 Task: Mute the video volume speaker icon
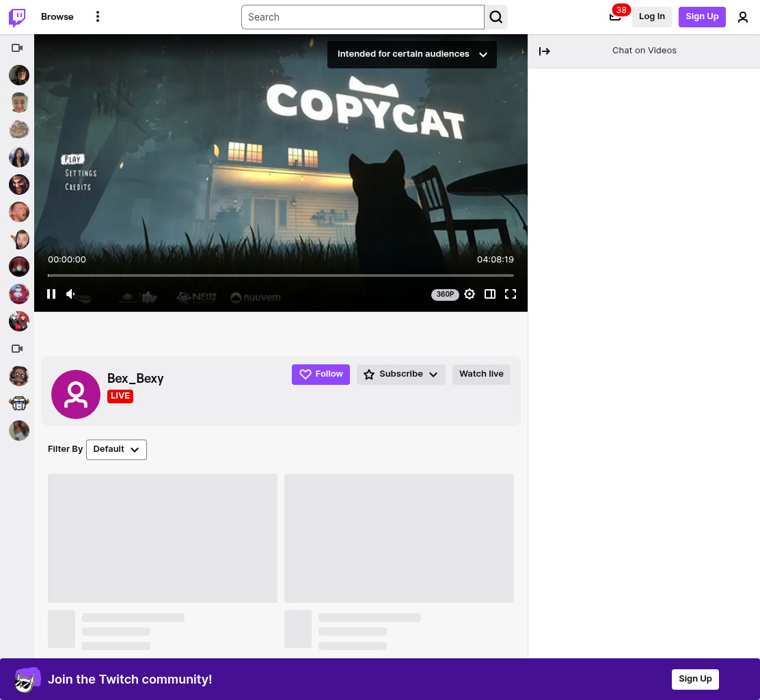70,294
